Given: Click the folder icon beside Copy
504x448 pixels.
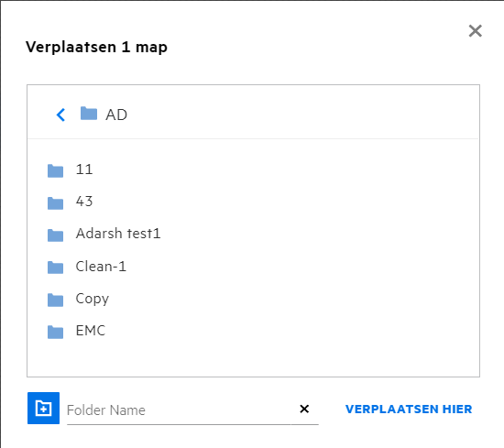Looking at the screenshot, I should [55, 300].
